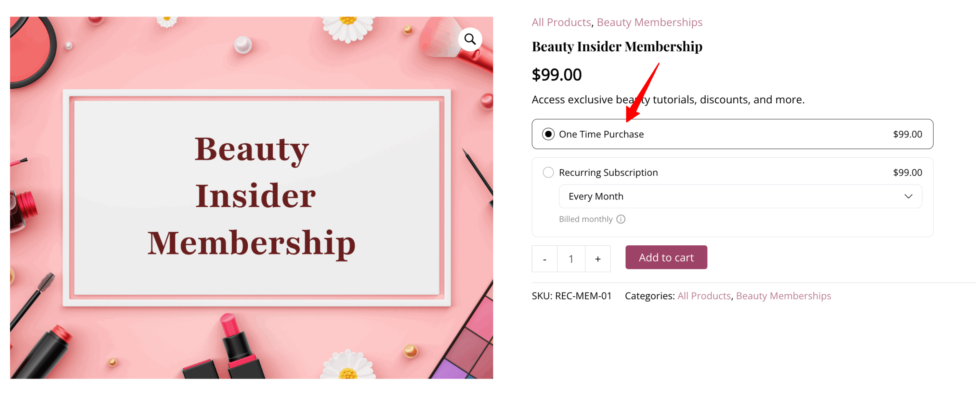
Task: Click the info icon beside Billed monthly
Action: [x=621, y=219]
